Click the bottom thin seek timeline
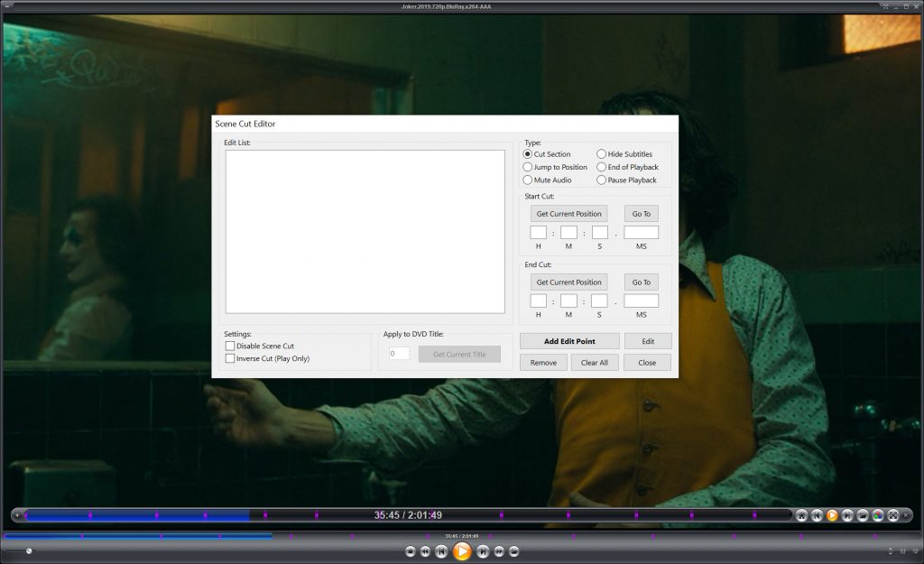Viewport: 924px width, 564px height. pos(462,536)
